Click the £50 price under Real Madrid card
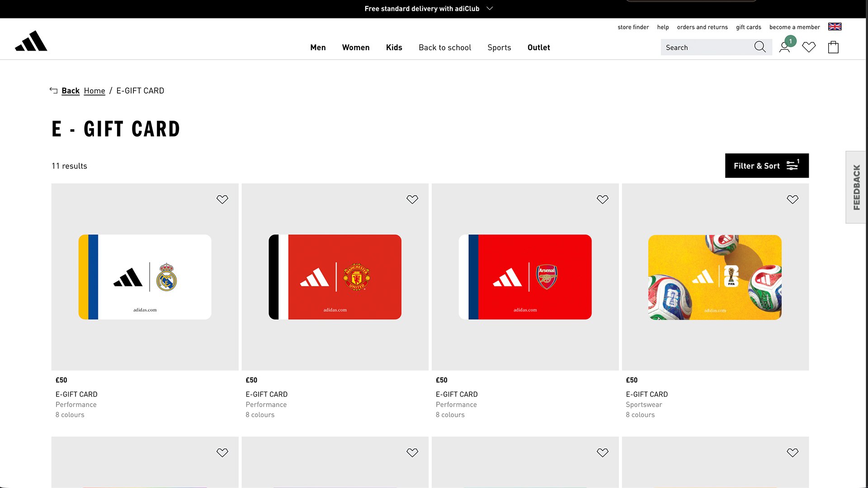This screenshot has height=488, width=868. click(x=61, y=380)
